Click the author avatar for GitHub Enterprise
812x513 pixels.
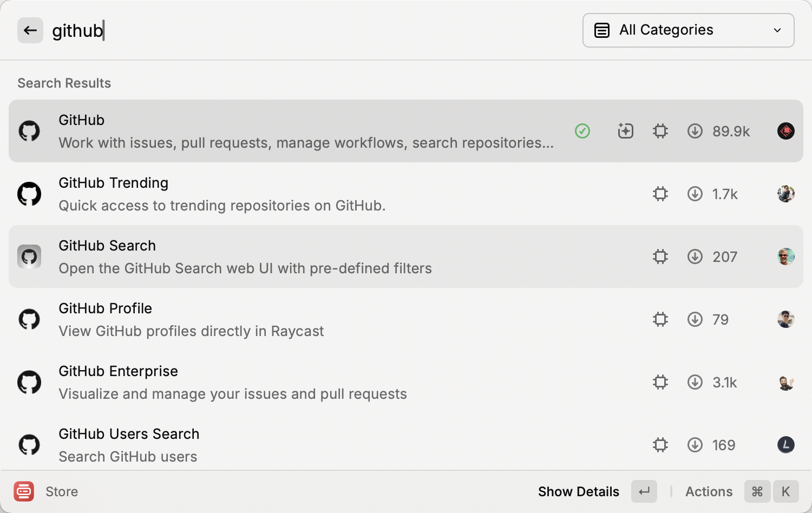(785, 383)
